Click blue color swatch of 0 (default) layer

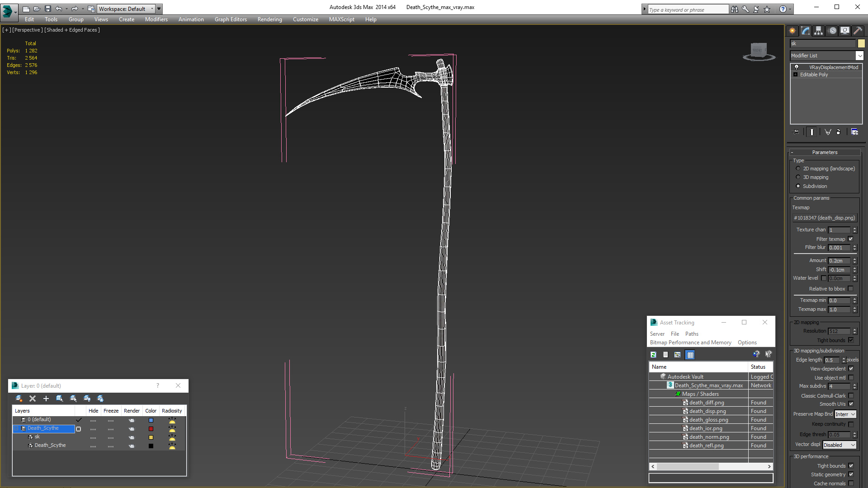click(x=151, y=420)
